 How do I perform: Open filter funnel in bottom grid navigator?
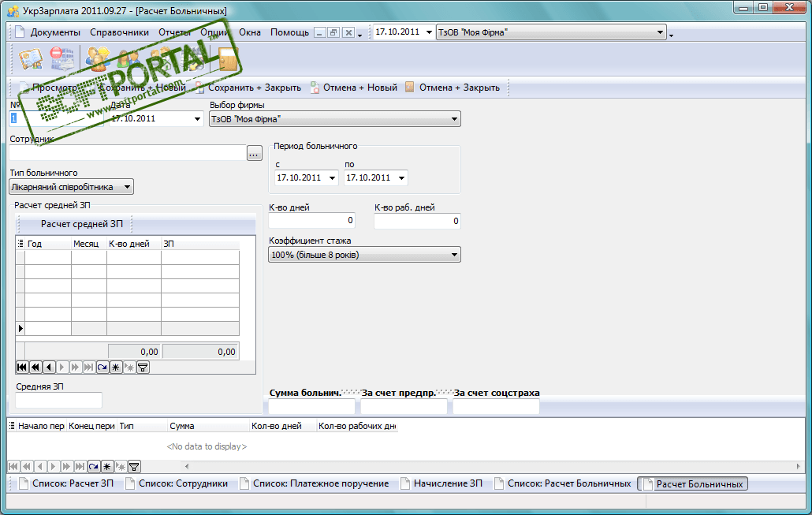[134, 466]
